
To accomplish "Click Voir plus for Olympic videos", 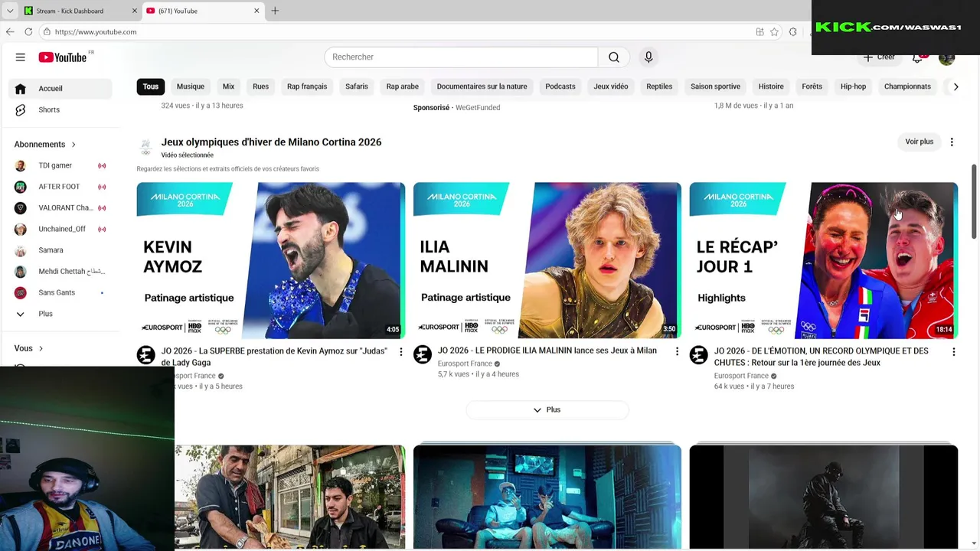I will [919, 142].
